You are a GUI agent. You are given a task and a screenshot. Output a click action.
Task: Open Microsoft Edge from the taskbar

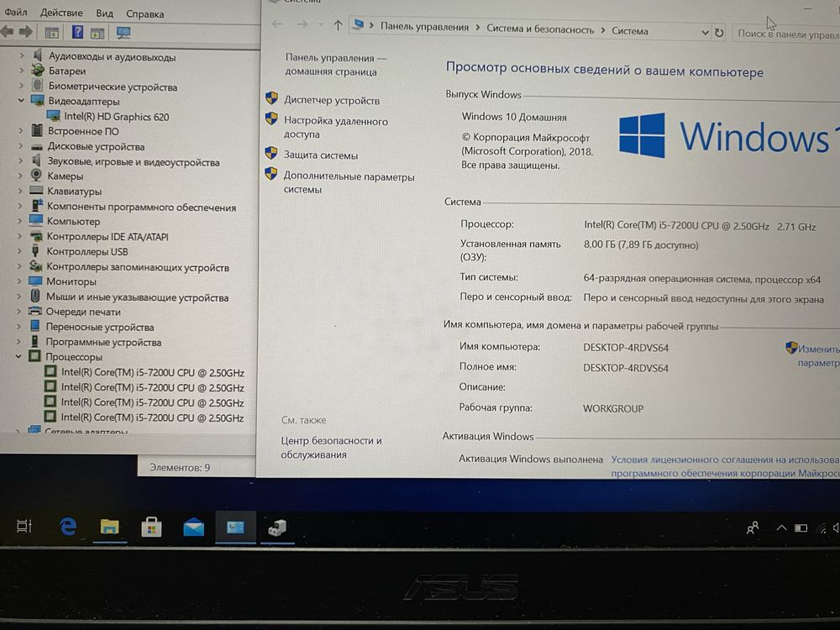67,527
